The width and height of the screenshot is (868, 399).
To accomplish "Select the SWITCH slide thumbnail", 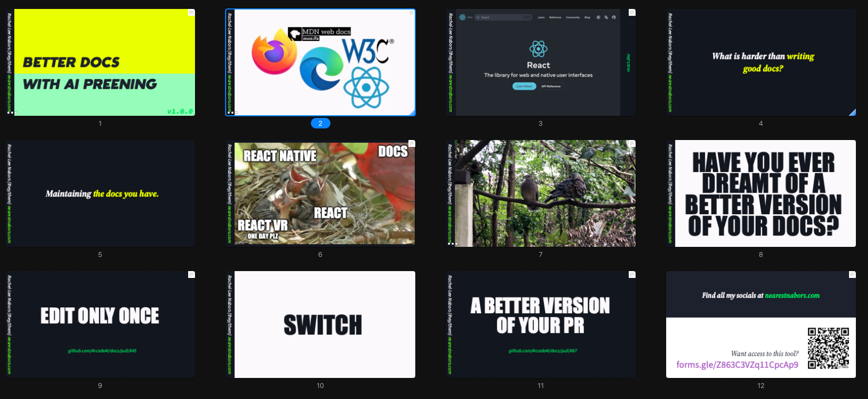I will tap(320, 324).
